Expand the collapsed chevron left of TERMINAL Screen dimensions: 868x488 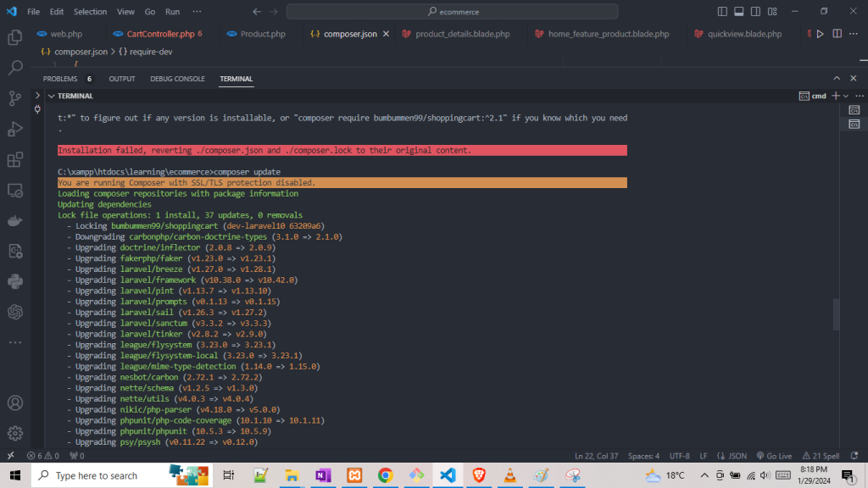(37, 96)
